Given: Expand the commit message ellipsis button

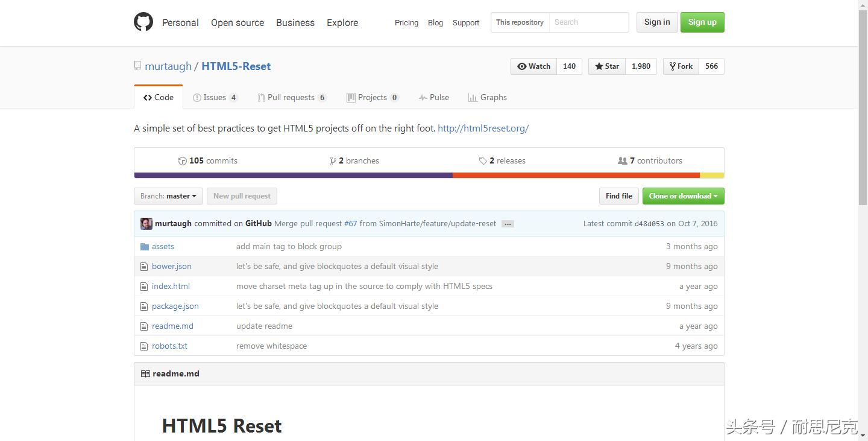Looking at the screenshot, I should pyautogui.click(x=508, y=224).
